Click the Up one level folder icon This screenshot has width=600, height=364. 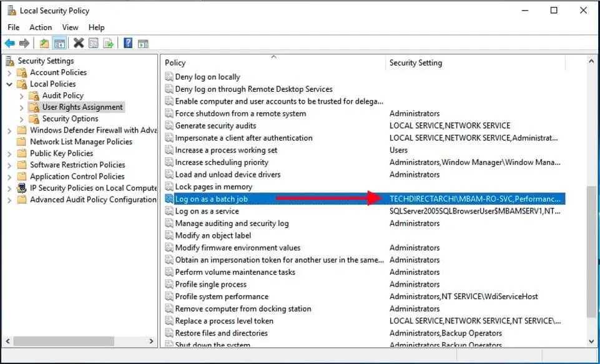pos(44,43)
